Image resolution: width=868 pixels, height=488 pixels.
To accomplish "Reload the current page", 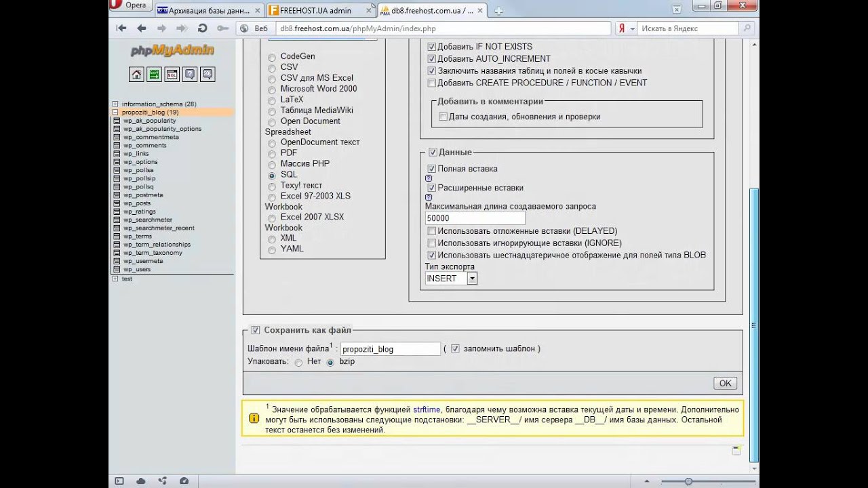I will [202, 28].
